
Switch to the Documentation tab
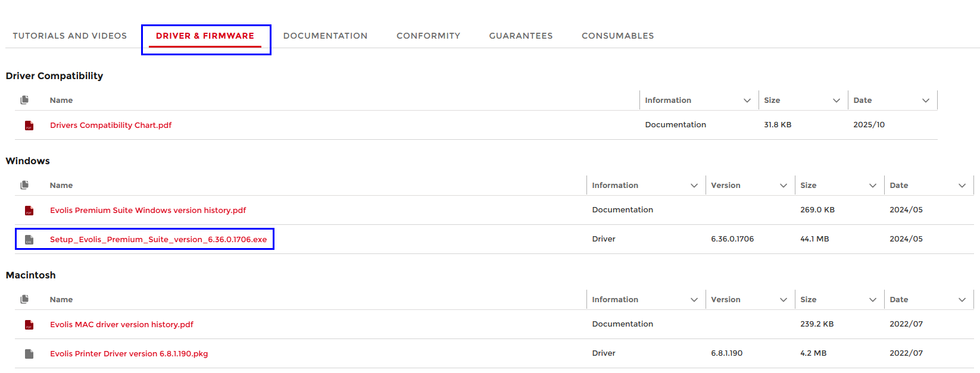click(325, 36)
